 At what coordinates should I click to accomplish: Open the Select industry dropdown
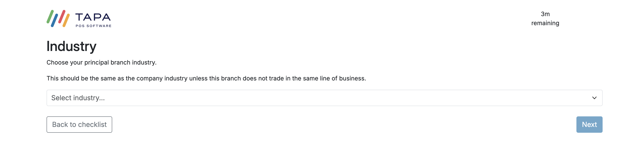tap(324, 98)
